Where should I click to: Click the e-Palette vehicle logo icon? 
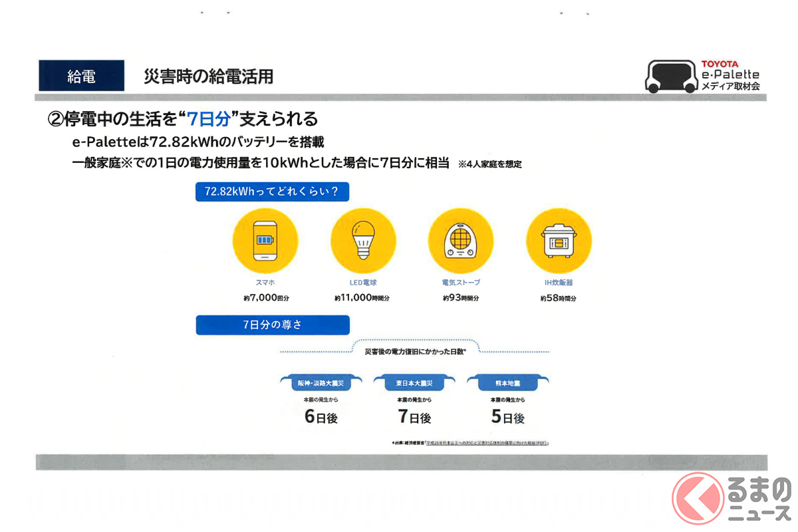tap(670, 76)
